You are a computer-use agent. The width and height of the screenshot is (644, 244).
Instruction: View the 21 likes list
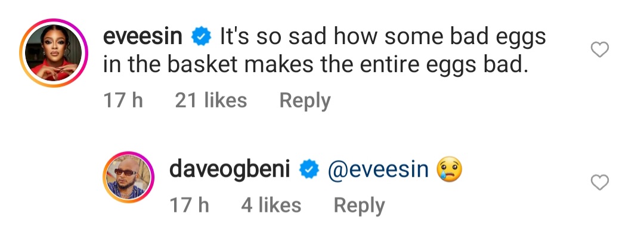tap(210, 100)
